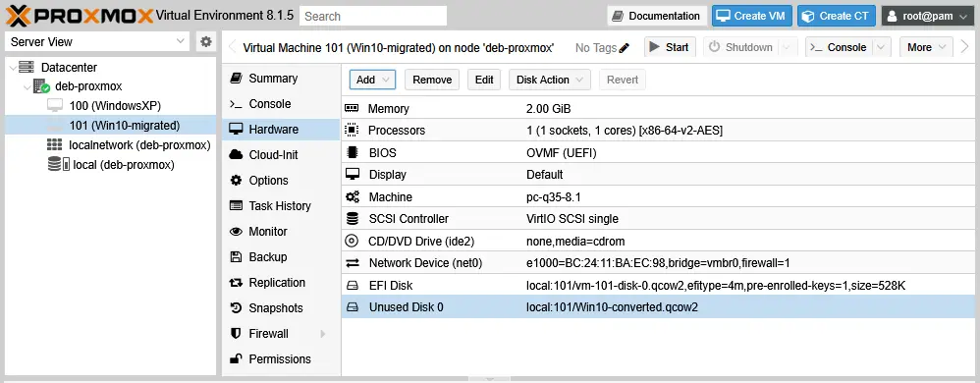Click the Remove hardware button
The image size is (980, 383).
(x=432, y=80)
